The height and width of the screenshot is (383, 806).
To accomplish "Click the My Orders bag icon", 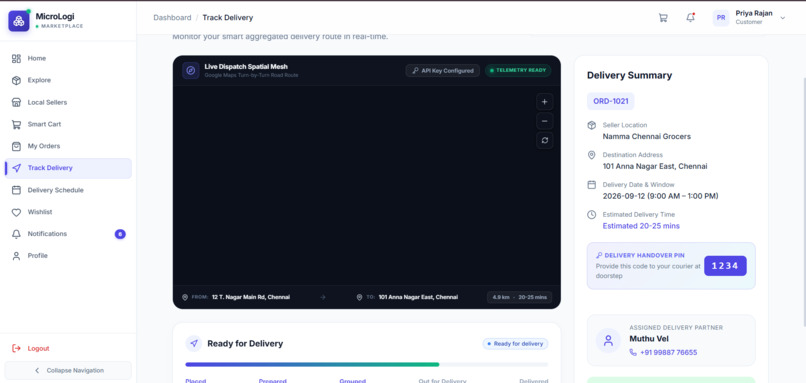I will coord(16,146).
